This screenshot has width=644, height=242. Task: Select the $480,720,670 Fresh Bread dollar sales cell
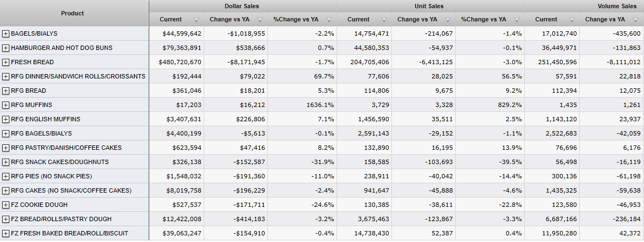point(180,63)
